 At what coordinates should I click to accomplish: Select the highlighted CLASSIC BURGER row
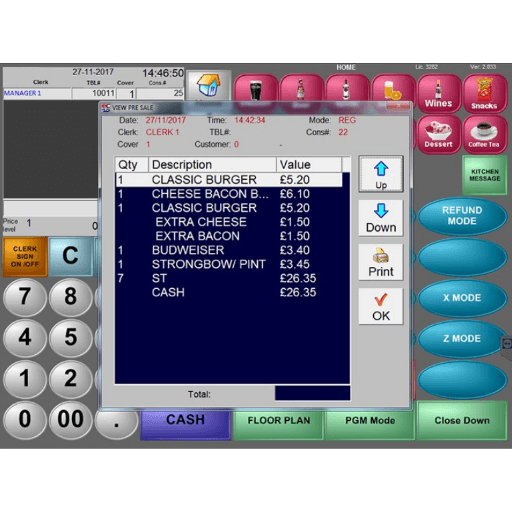coord(229,180)
